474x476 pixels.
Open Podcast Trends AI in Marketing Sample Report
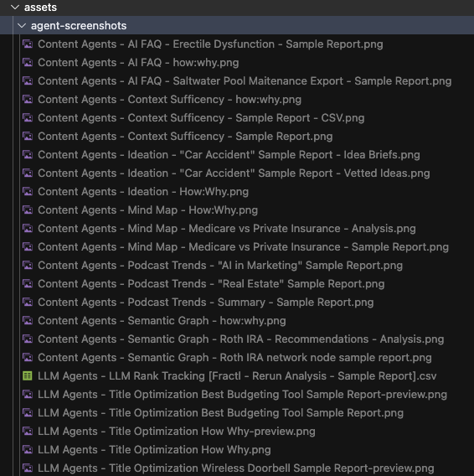[220, 266]
